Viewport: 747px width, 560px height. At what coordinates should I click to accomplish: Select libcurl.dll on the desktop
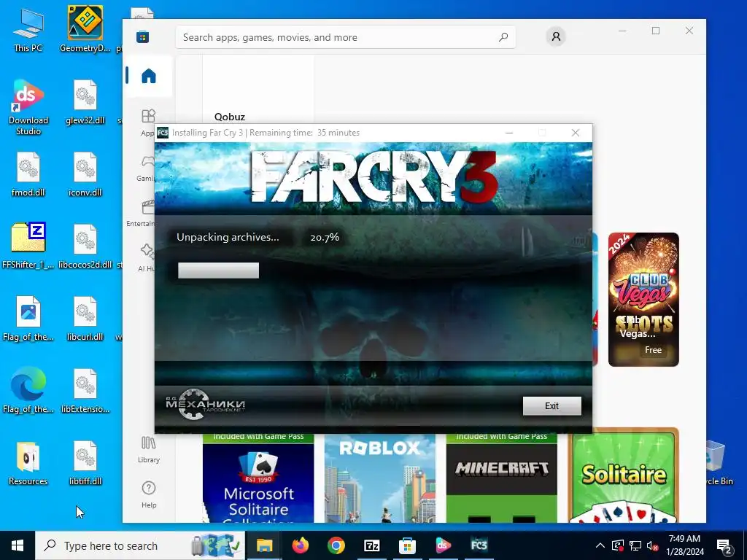[x=85, y=319]
